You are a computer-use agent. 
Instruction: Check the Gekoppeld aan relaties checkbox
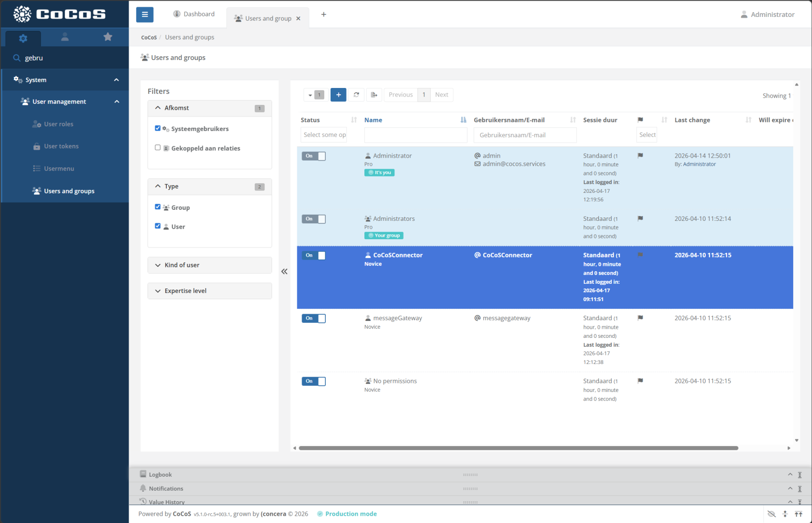[x=158, y=147]
